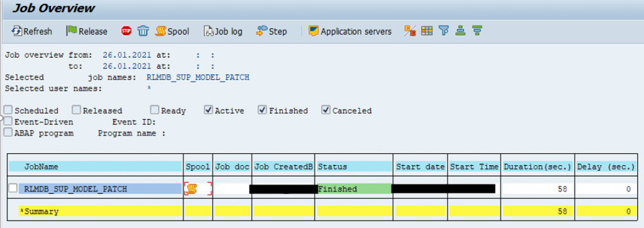The width and height of the screenshot is (644, 228).
Task: Open the spool icon in the RLMDB_SUP_MODEL_PATCH row
Action: [x=191, y=188]
